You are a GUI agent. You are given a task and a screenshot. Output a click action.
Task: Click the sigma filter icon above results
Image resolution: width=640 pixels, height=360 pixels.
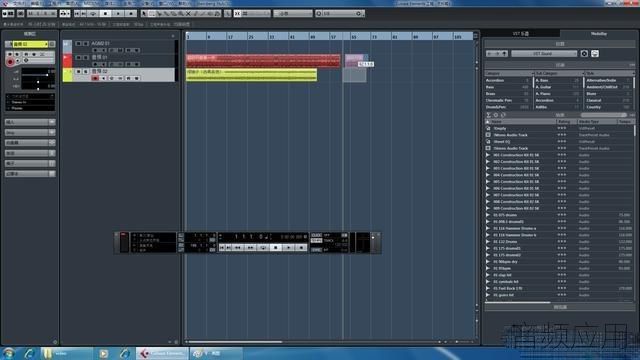[488, 115]
